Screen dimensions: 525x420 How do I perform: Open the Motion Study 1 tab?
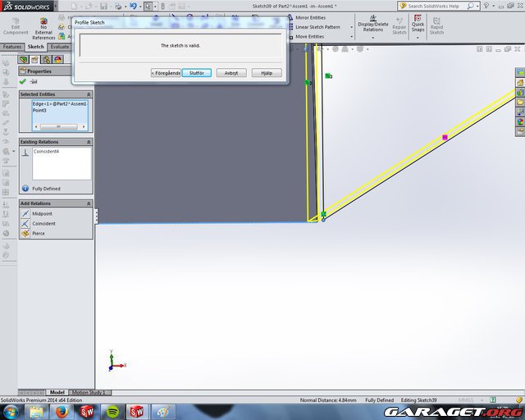coord(89,393)
